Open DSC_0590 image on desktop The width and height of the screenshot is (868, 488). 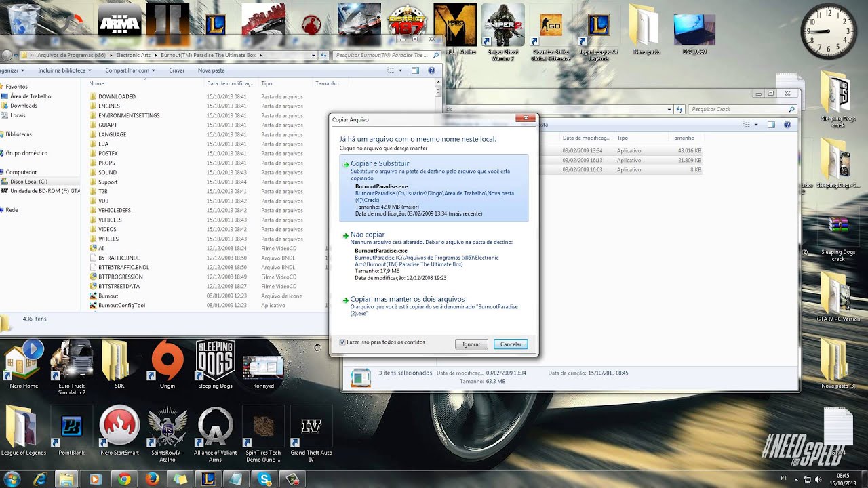click(694, 34)
